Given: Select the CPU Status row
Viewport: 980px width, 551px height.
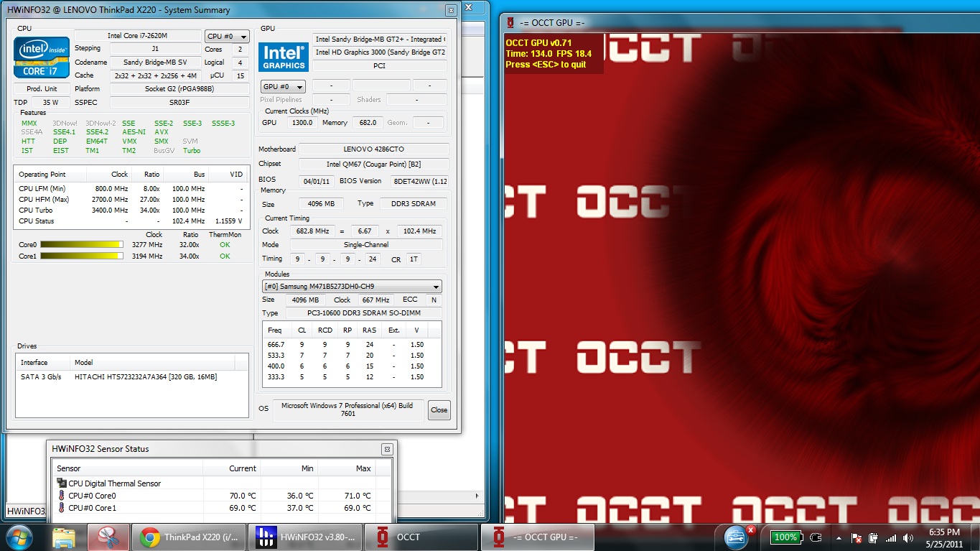Looking at the screenshot, I should click(131, 221).
